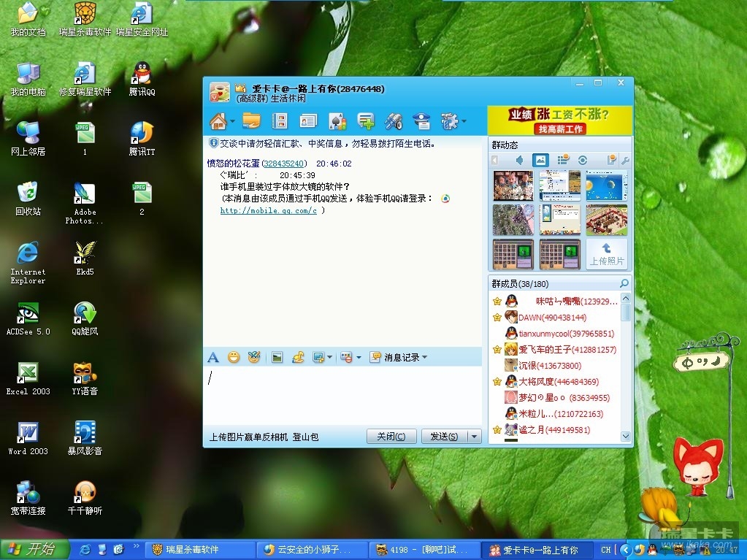Click member list scrollbar down arrow
The height and width of the screenshot is (560, 747).
pyautogui.click(x=626, y=436)
